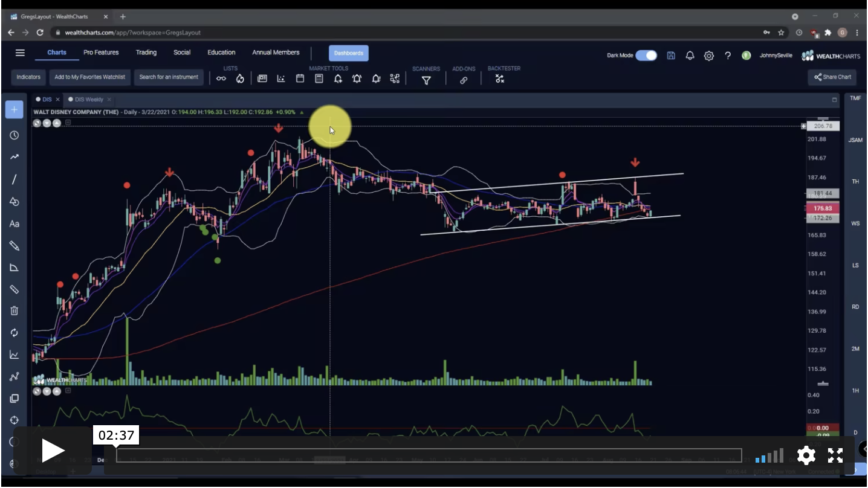
Task: Click the Search for an instrument field
Action: coord(169,77)
